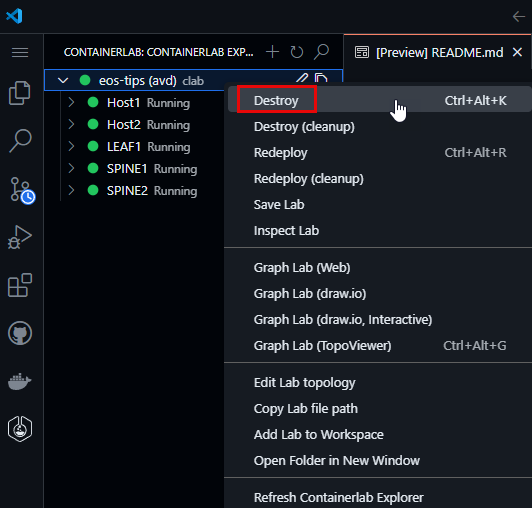Open the Run and Debug view
This screenshot has width=532, height=508.
20,237
